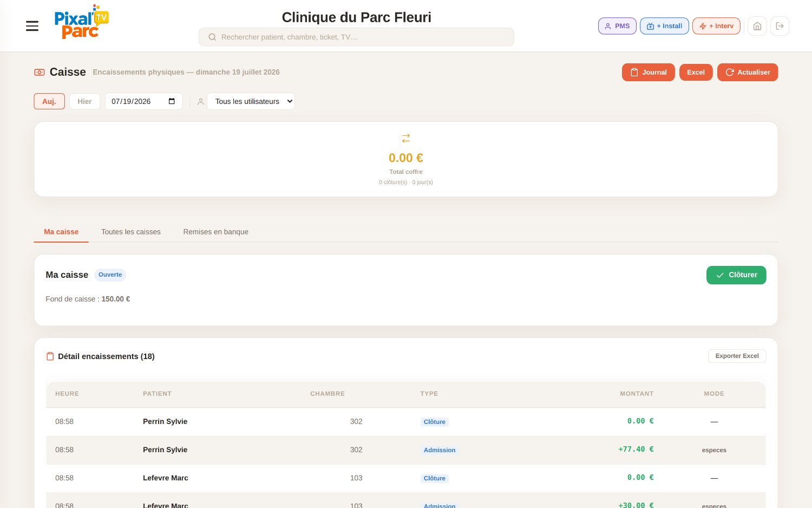Expand the Tous les utilisateurs dropdown
Screen dimensions: 812x508
(x=251, y=101)
